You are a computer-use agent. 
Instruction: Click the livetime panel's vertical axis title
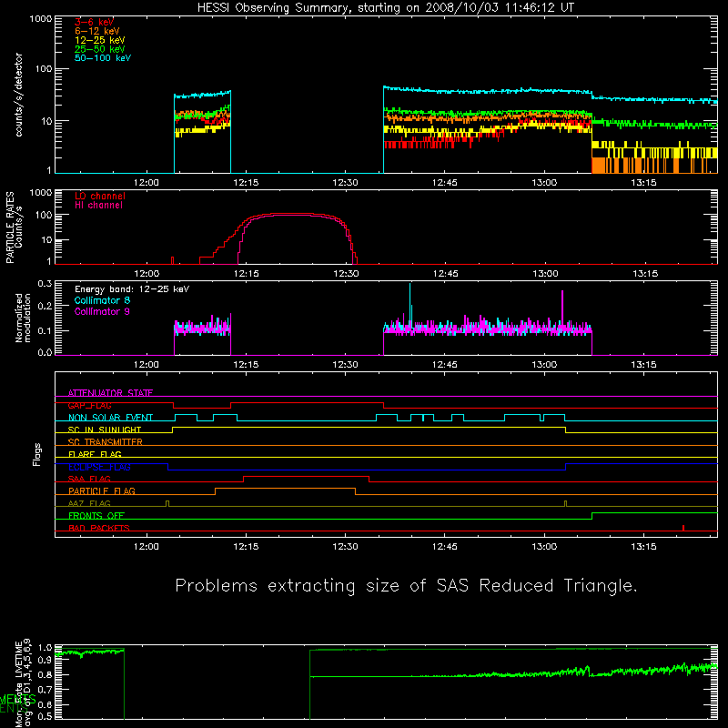click(23, 682)
